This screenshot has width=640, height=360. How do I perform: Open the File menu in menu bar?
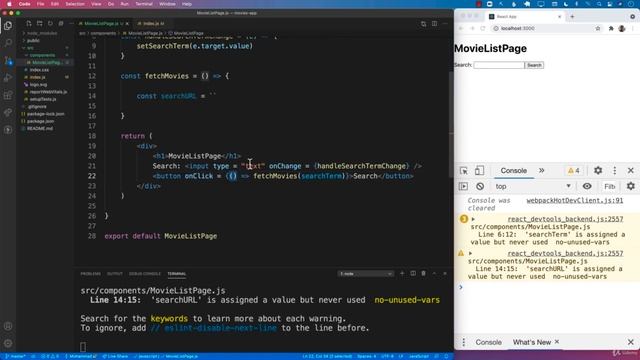40,4
